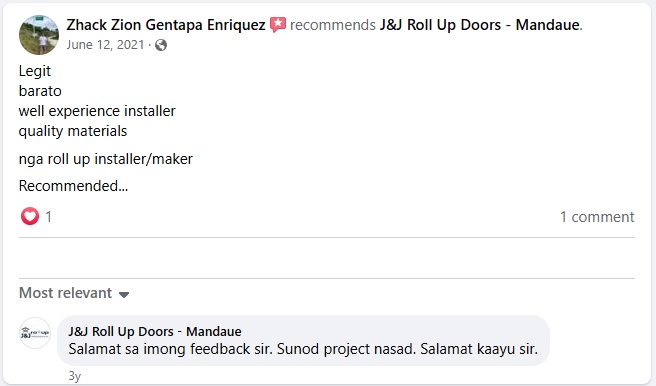Open J&J Roll Up Doors - Mandaue page from header
This screenshot has width=656, height=386.
point(479,25)
